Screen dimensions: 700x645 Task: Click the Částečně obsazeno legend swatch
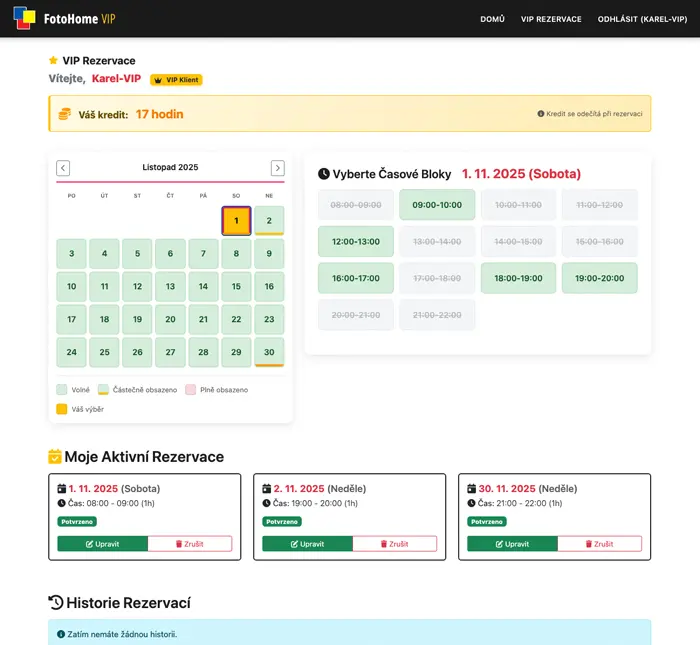[x=103, y=390]
